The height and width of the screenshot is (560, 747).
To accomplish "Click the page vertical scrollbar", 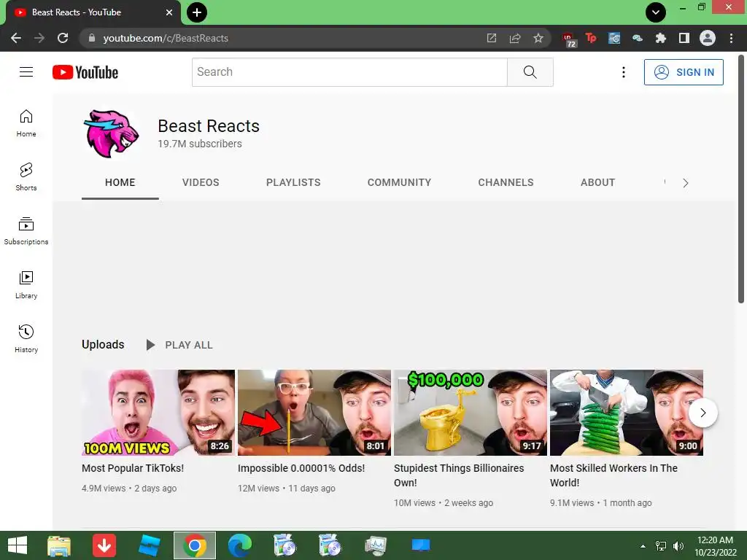I will click(x=741, y=179).
